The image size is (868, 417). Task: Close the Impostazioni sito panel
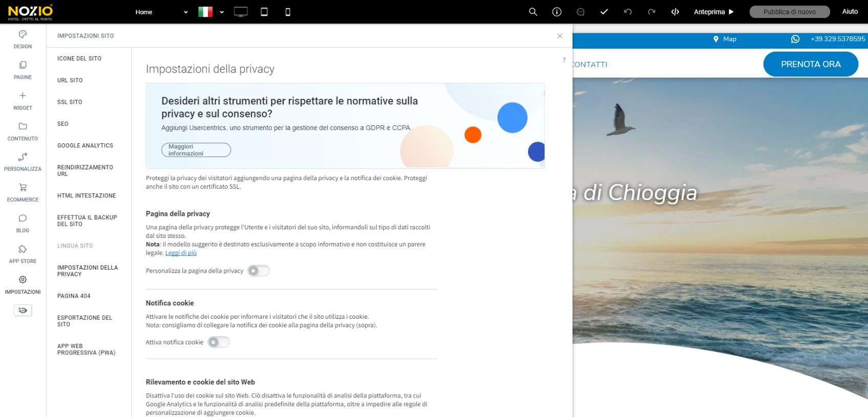(560, 36)
